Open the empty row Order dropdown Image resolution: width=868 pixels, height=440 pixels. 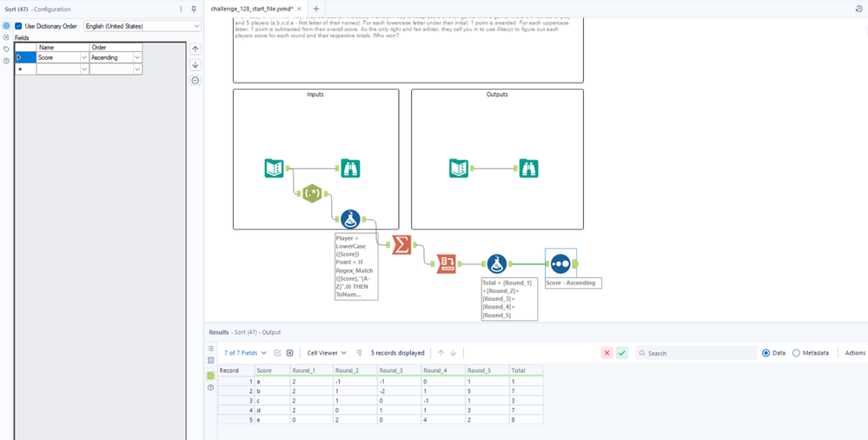[x=137, y=70]
